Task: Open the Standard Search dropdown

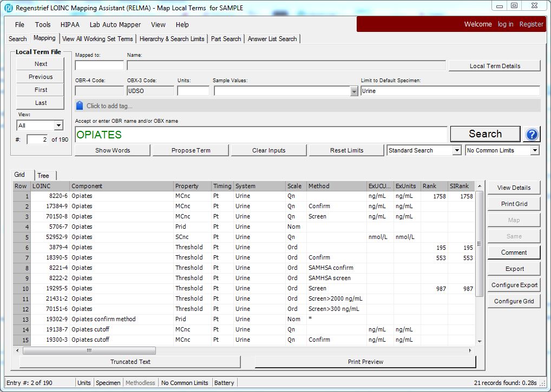Action: pyautogui.click(x=456, y=150)
